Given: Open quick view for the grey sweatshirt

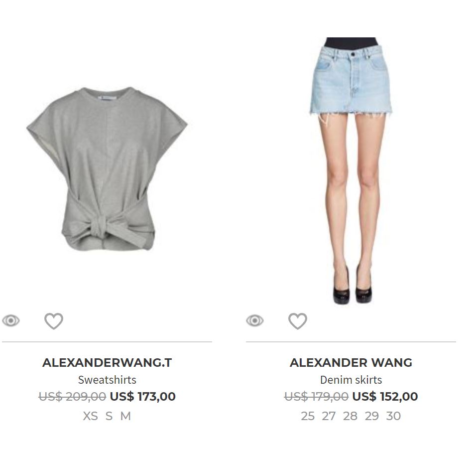Looking at the screenshot, I should tap(11, 320).
